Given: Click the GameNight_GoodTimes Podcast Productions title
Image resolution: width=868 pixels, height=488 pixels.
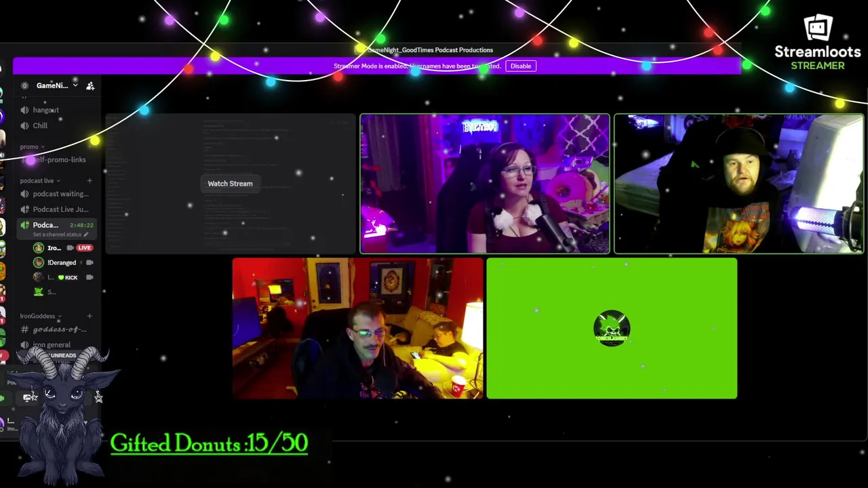Looking at the screenshot, I should [x=429, y=50].
